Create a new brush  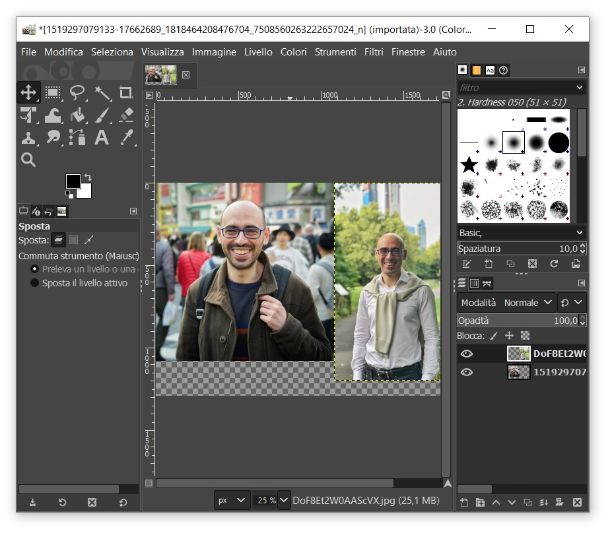488,264
